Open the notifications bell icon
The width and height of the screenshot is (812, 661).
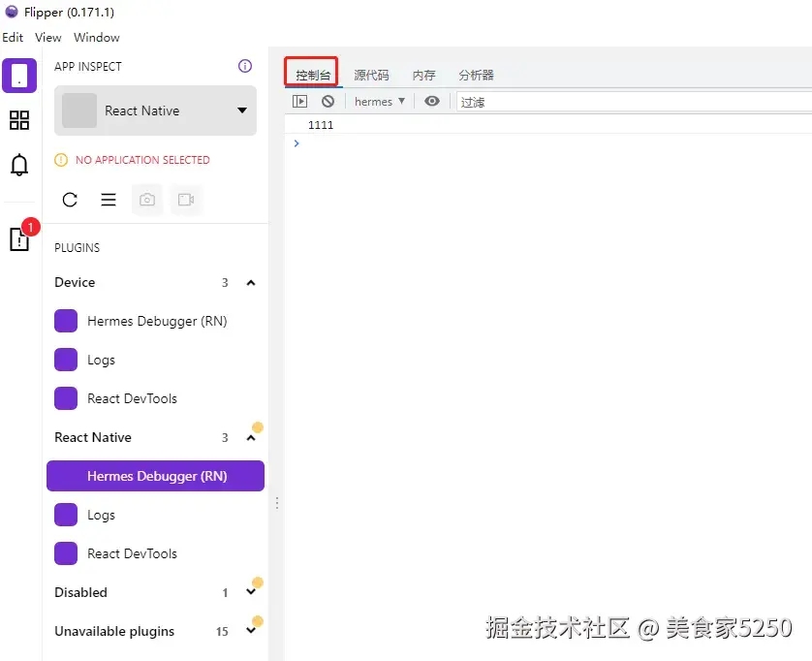tap(19, 165)
